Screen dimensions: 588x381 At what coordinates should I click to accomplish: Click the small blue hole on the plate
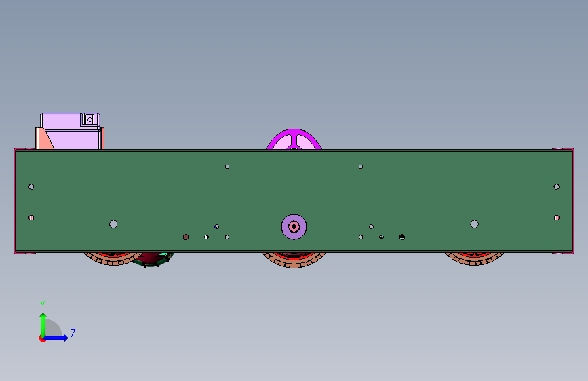click(x=216, y=227)
